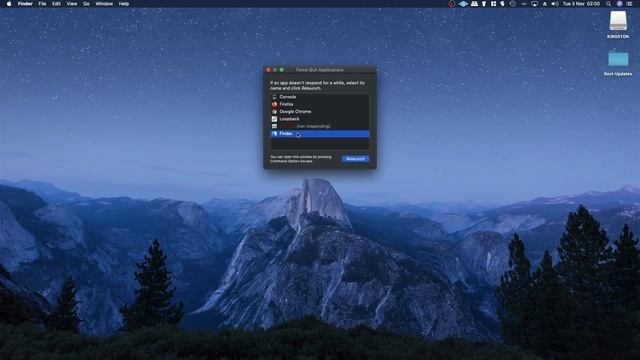
Task: Click the red circular menu bar icon
Action: tap(451, 4)
